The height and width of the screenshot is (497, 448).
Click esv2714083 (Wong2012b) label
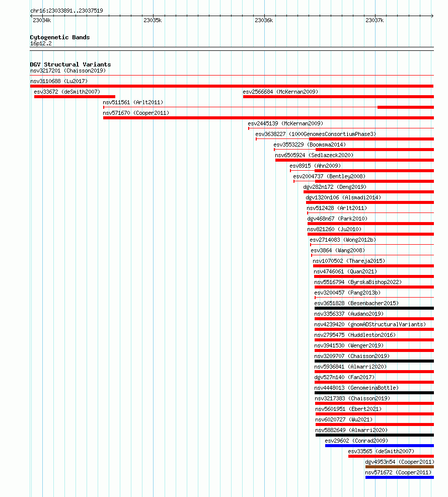coord(343,240)
